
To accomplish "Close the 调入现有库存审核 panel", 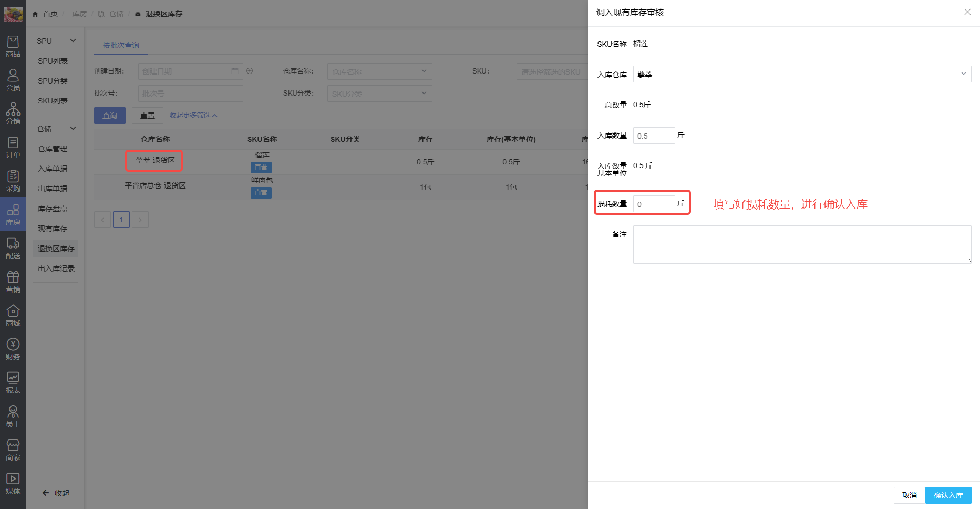I will [x=967, y=12].
